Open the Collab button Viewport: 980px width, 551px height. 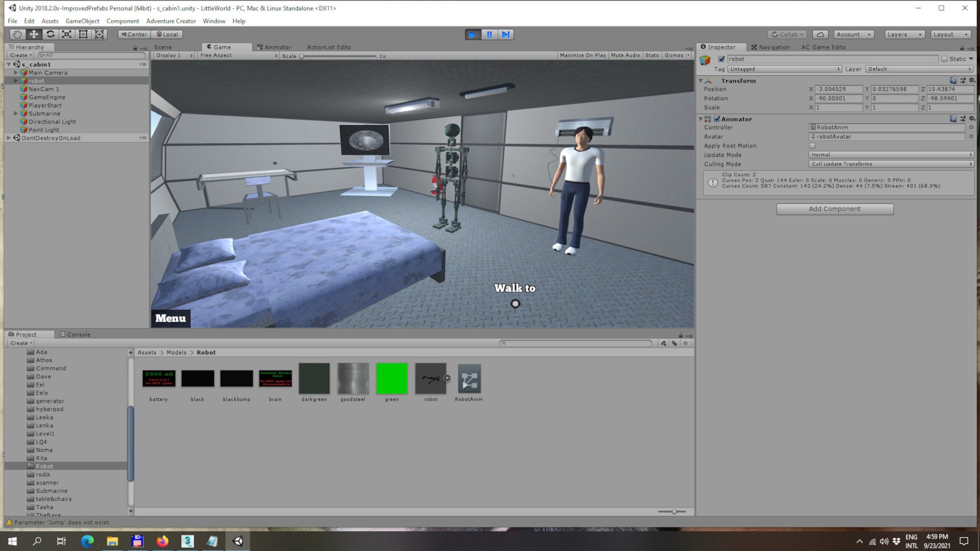coord(788,34)
